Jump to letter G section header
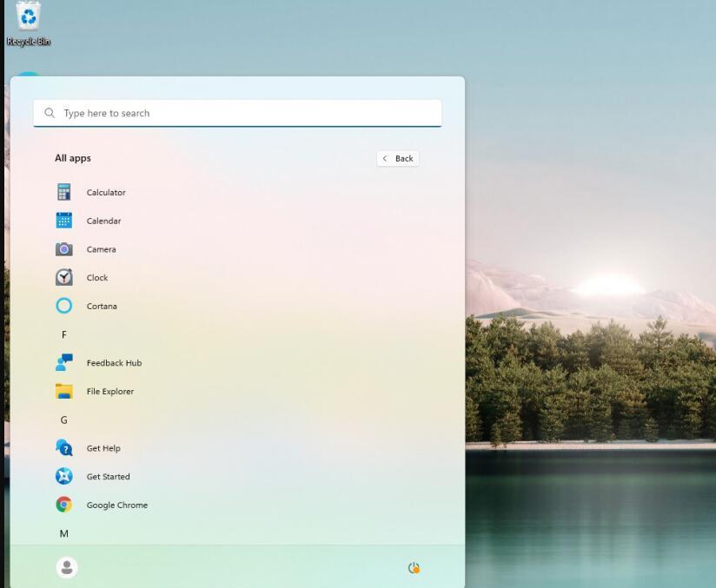Image resolution: width=716 pixels, height=588 pixels. [64, 420]
